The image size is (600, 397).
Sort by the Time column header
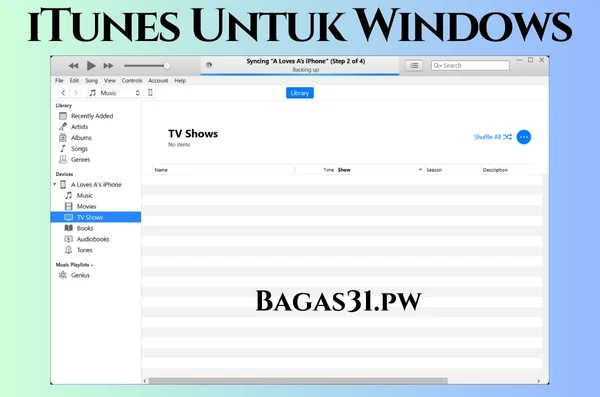tap(315, 170)
